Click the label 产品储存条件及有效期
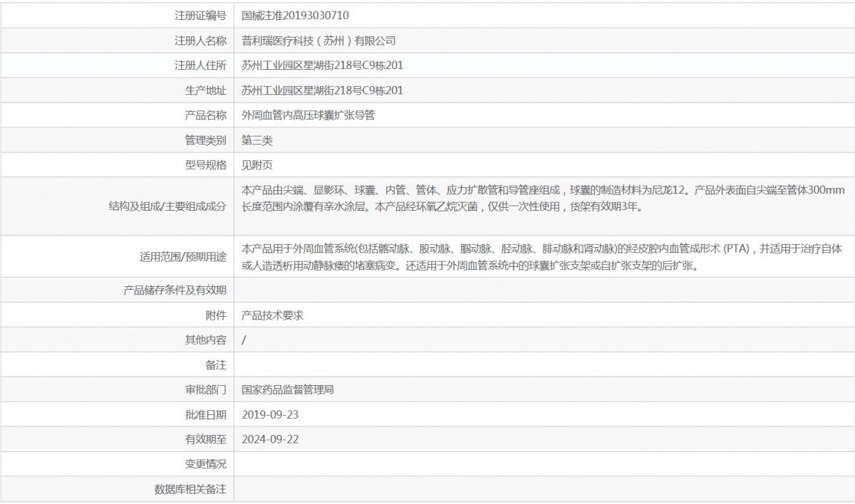This screenshot has width=855, height=504. [x=175, y=290]
